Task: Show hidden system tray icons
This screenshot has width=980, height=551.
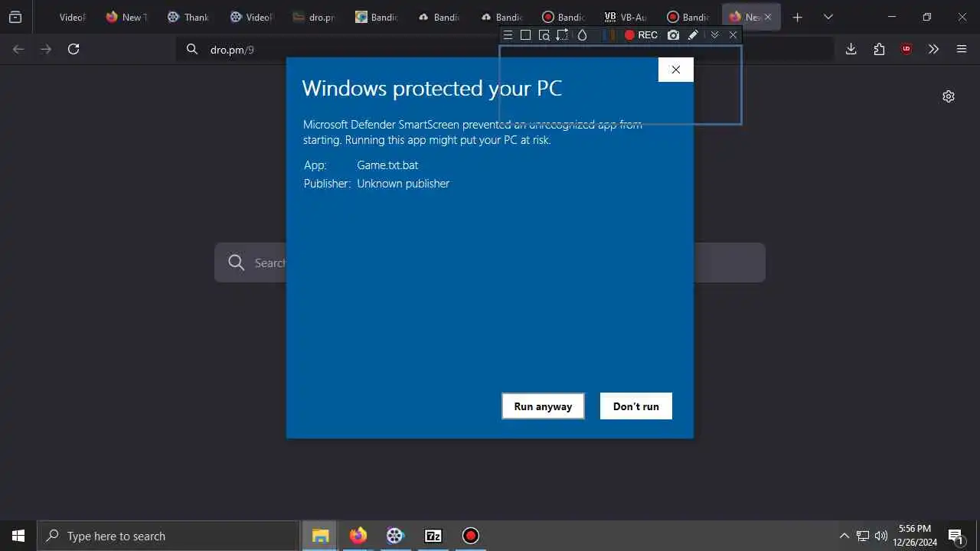Action: click(844, 536)
